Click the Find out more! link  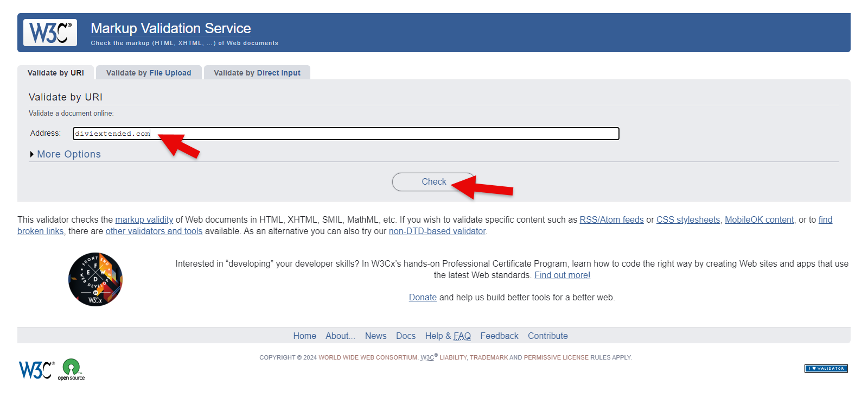(563, 275)
